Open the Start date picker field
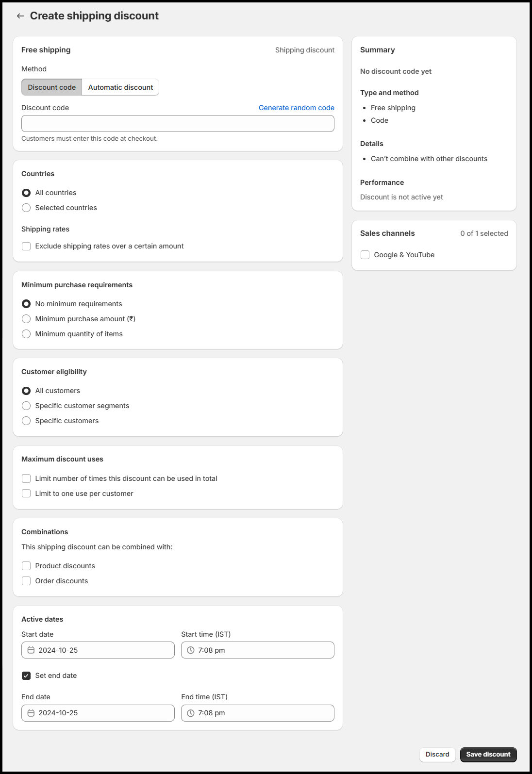Viewport: 532px width, 774px height. [x=102, y=650]
